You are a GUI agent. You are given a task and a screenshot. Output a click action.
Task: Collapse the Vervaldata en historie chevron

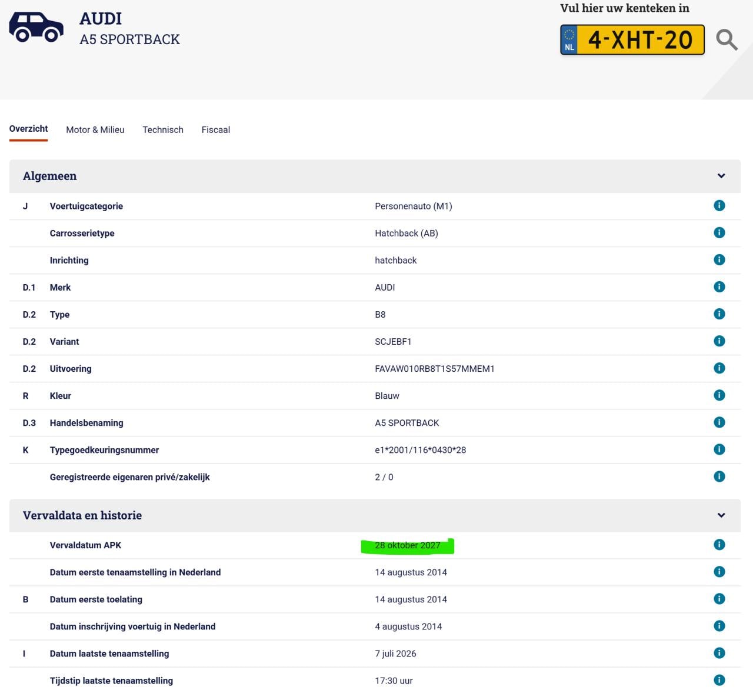click(x=721, y=515)
